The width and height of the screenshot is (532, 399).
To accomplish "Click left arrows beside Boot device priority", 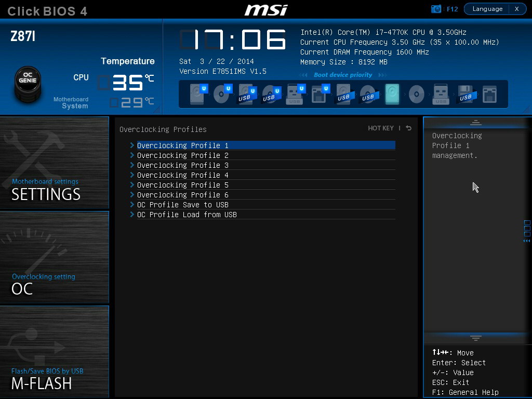I will point(303,75).
